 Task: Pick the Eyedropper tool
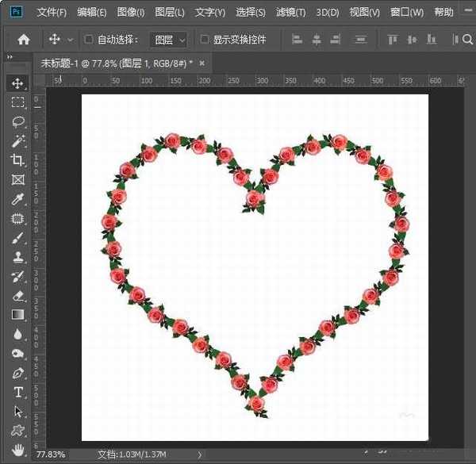pos(17,199)
